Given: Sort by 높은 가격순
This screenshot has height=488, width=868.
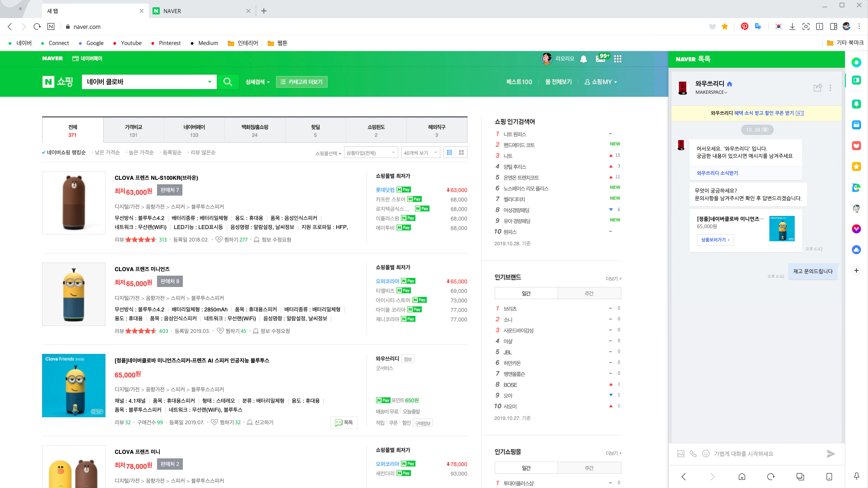Looking at the screenshot, I should click(141, 153).
